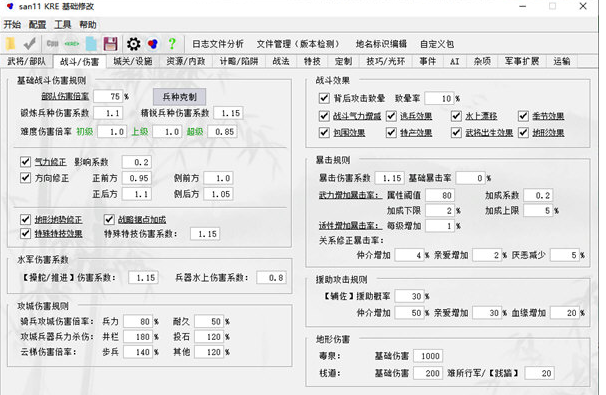606x395 pixels.
Task: Click the 兵种克制 button
Action: point(180,97)
